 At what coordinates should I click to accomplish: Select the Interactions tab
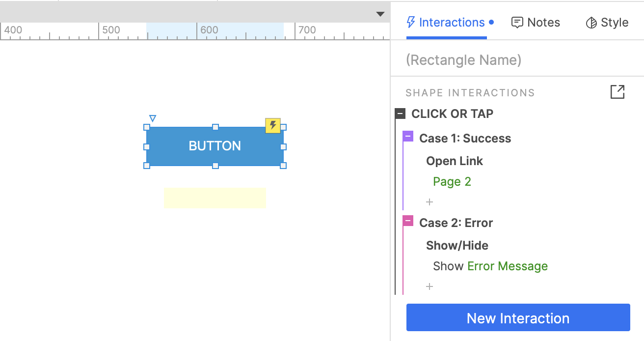click(x=446, y=23)
